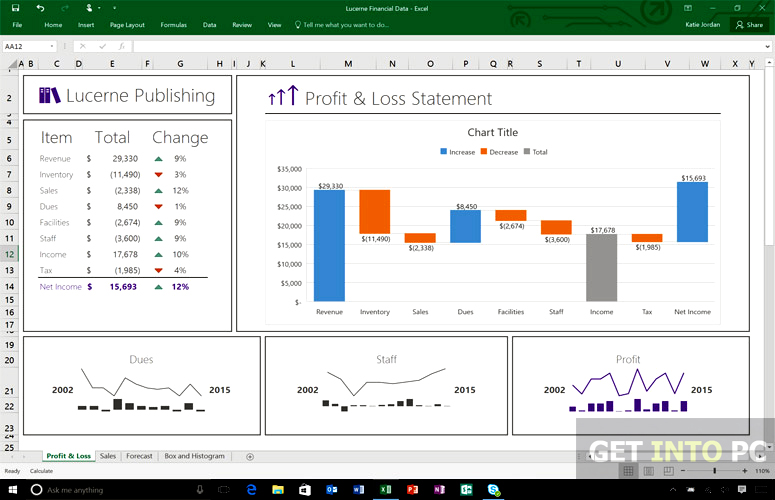Click the blue Increase legend swatch
The width and height of the screenshot is (775, 500).
[443, 152]
